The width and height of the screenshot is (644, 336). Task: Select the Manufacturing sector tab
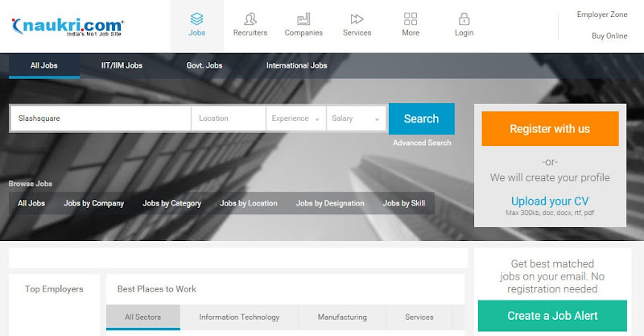[x=342, y=317]
